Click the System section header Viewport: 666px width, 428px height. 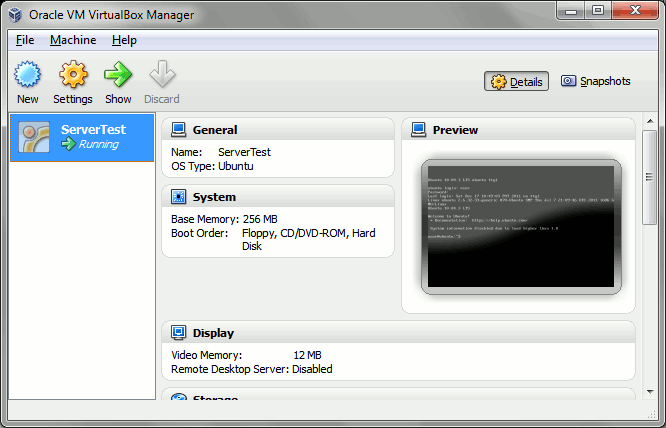click(278, 197)
